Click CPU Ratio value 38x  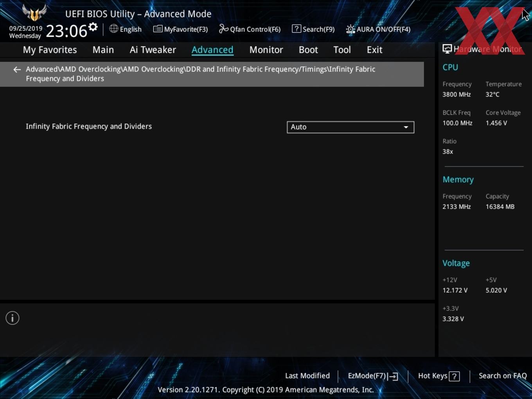(448, 151)
